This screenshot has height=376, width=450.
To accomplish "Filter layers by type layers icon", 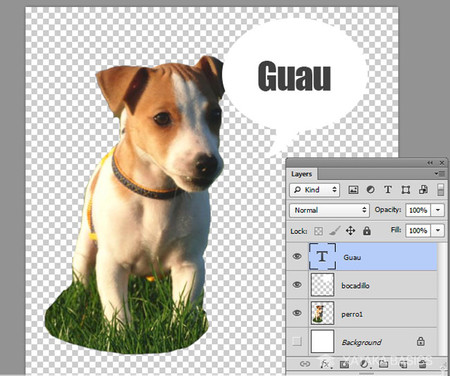I will coord(388,190).
